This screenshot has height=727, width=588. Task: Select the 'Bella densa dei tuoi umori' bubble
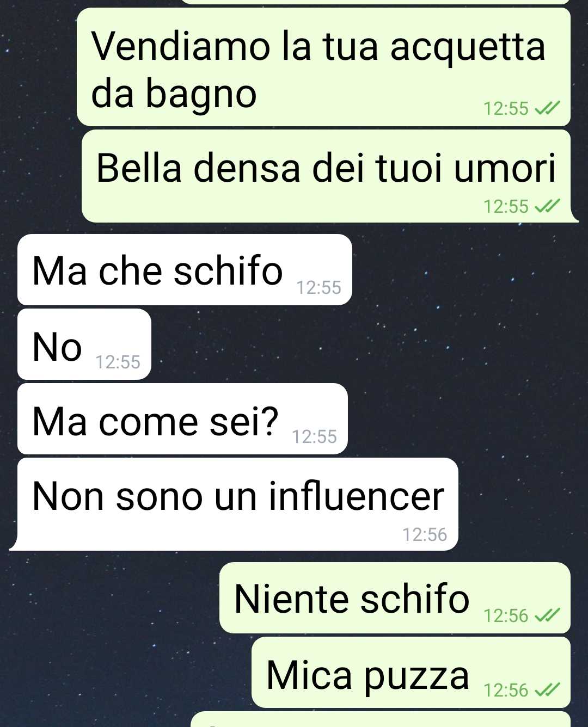point(327,176)
